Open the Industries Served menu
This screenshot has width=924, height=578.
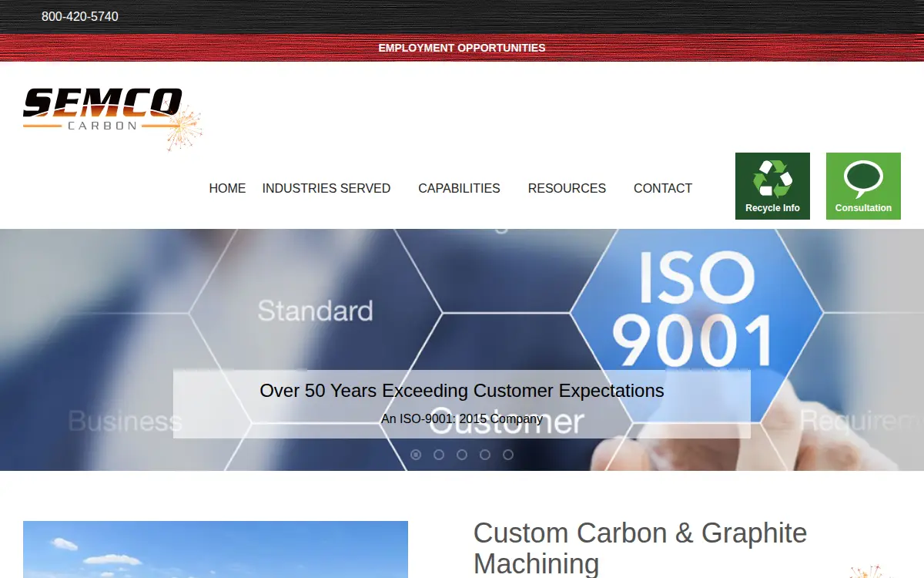(x=326, y=188)
